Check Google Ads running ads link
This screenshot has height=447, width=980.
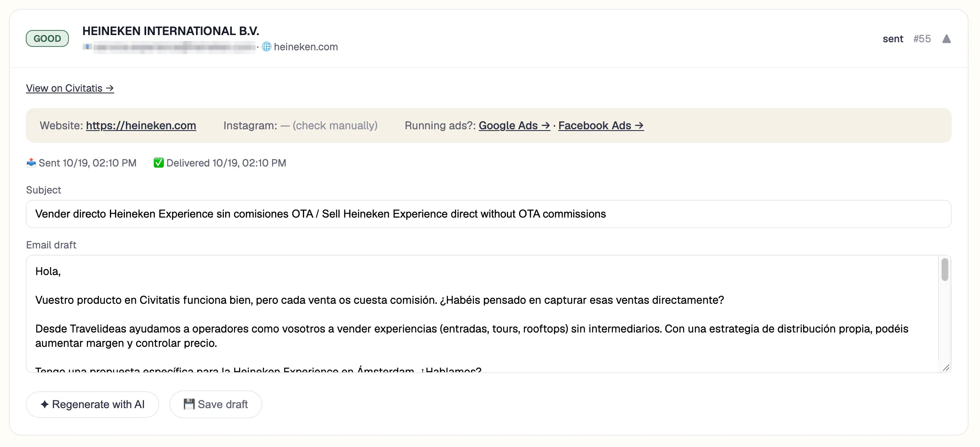point(514,125)
